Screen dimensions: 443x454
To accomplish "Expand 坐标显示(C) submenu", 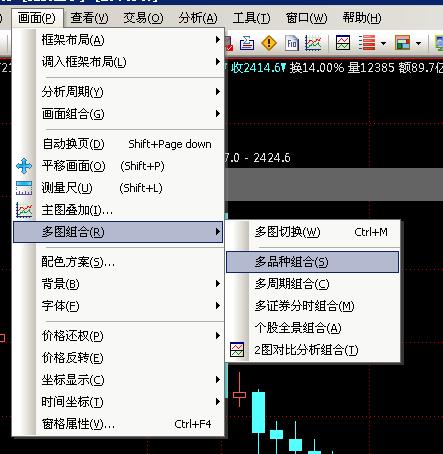I will pos(118,380).
